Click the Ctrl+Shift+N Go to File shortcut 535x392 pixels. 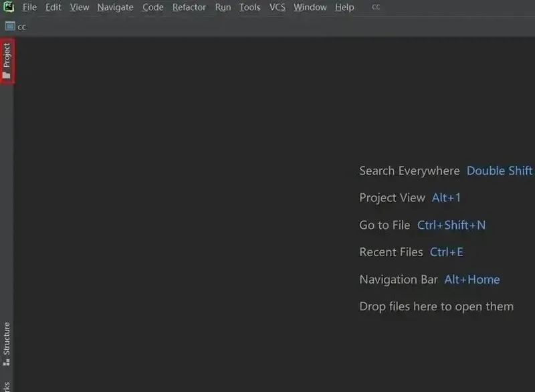pyautogui.click(x=451, y=225)
